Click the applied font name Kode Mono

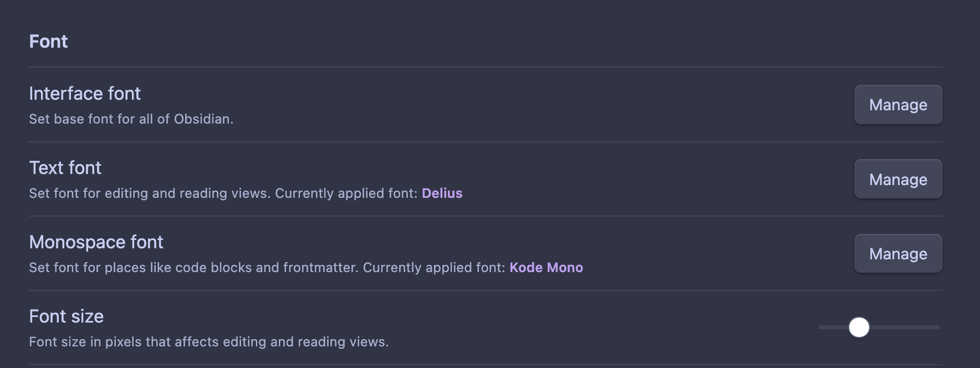[x=546, y=267]
